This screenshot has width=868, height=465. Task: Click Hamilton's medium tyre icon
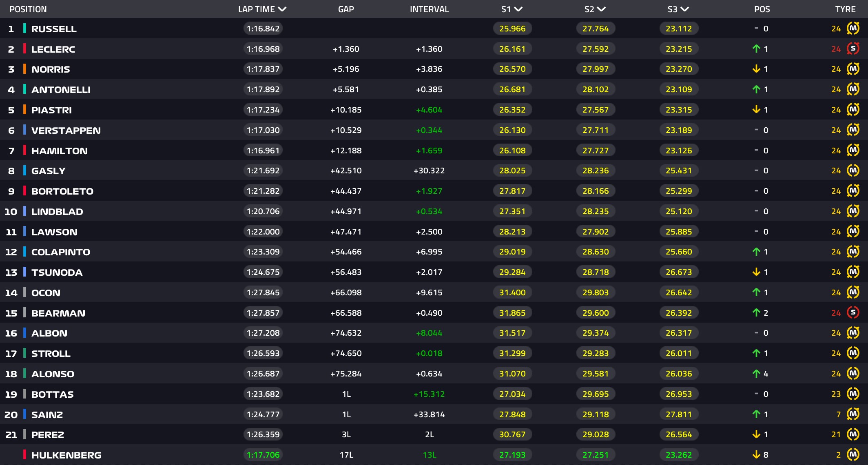pyautogui.click(x=853, y=151)
